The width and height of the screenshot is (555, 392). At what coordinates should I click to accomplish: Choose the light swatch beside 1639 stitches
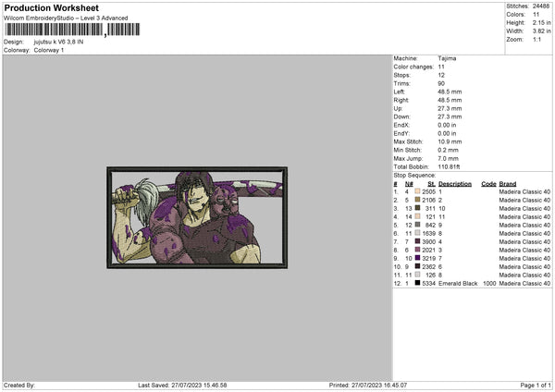pyautogui.click(x=418, y=233)
